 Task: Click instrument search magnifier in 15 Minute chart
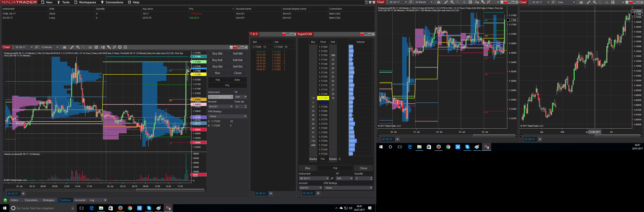pyautogui.click(x=36, y=47)
